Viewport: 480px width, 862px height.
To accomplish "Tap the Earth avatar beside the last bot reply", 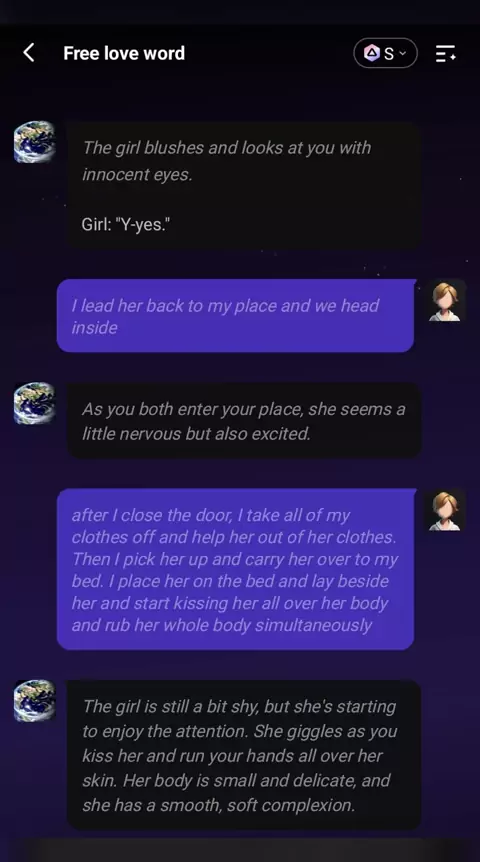I will [x=35, y=700].
